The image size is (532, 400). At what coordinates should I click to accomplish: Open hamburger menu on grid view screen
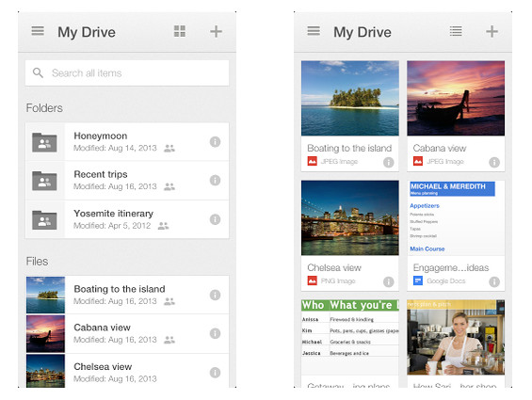tap(314, 31)
